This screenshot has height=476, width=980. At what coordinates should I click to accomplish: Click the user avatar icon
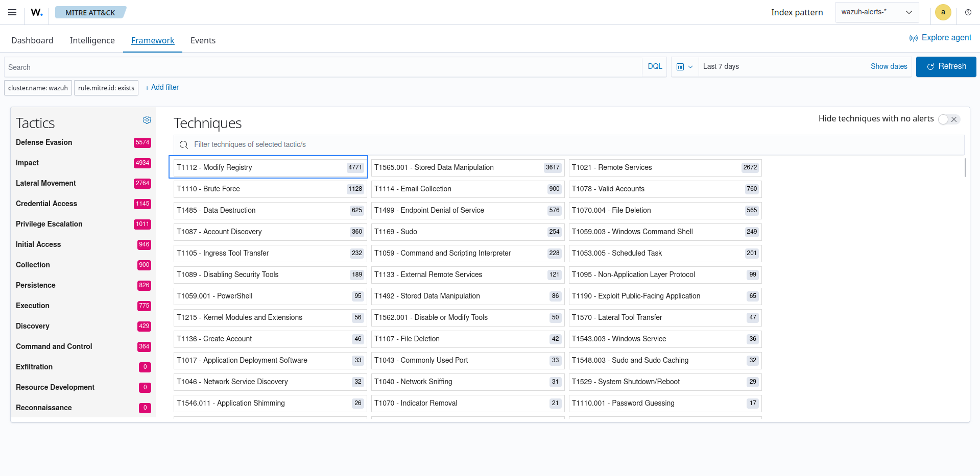click(943, 12)
